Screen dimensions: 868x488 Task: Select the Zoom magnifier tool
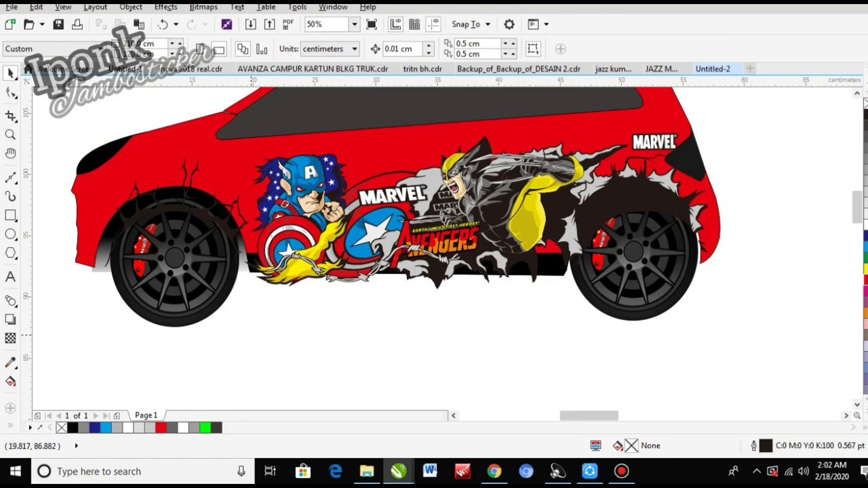pos(10,135)
